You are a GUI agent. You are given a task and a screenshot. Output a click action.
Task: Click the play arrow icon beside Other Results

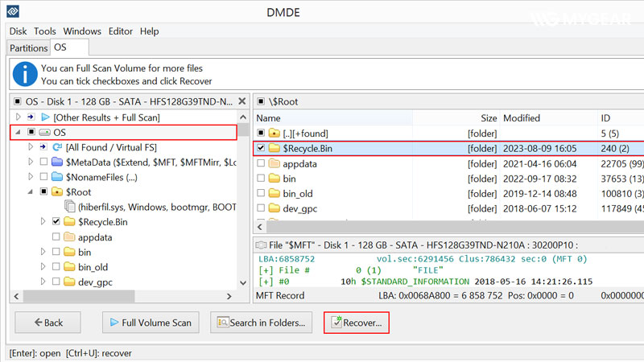(x=45, y=117)
